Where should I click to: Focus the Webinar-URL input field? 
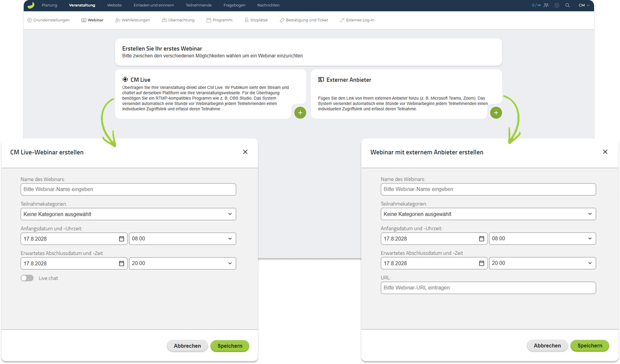[x=488, y=288]
